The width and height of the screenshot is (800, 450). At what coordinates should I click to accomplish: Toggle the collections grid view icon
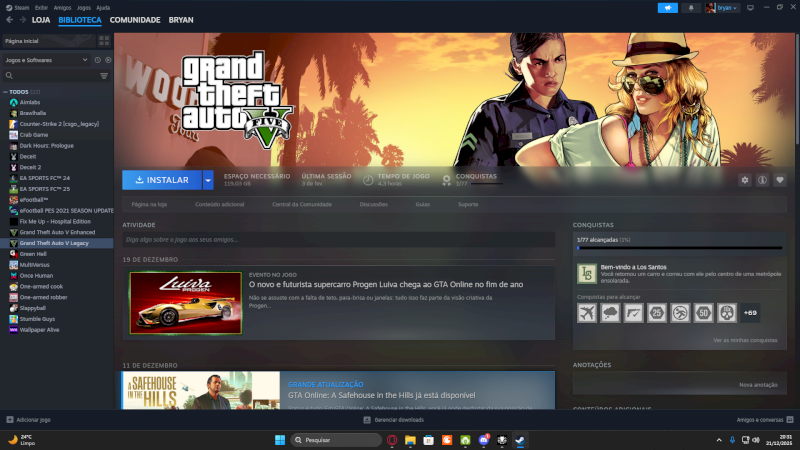pyautogui.click(x=104, y=41)
